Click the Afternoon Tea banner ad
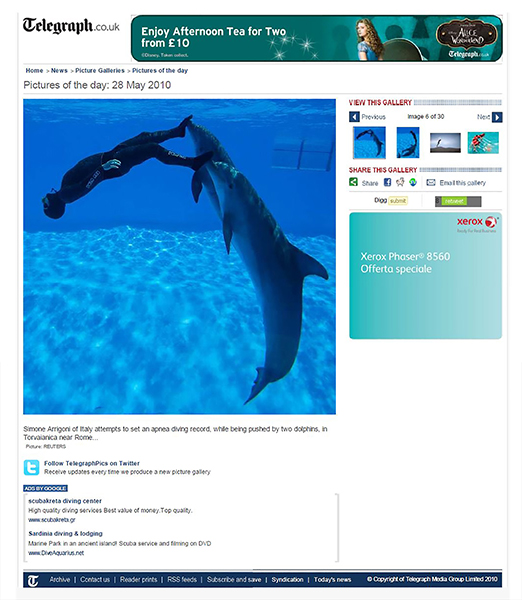Viewport: 522px width, 600px height. (x=316, y=38)
